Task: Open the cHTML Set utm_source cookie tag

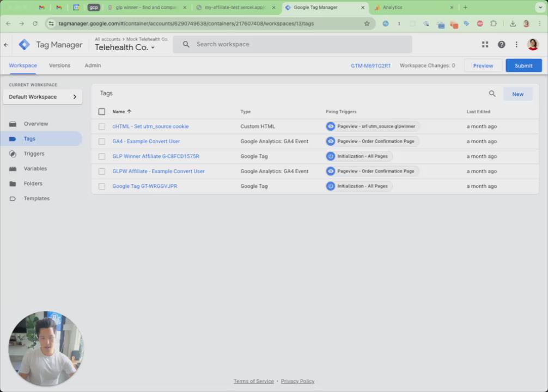Action: point(150,126)
